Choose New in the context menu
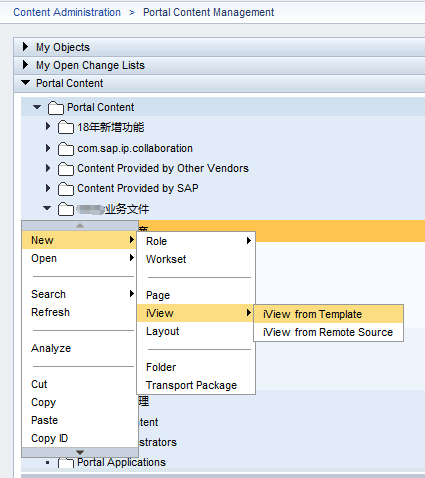Screen dimensions: 425x478 click(79, 240)
